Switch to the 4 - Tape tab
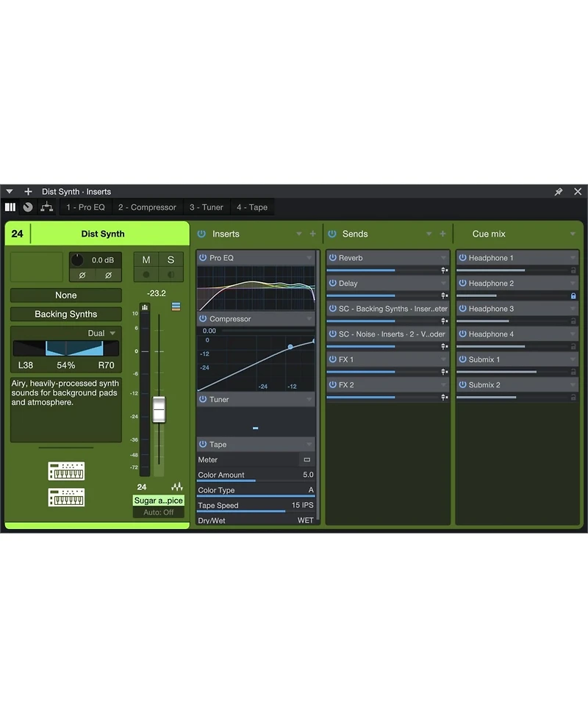The width and height of the screenshot is (588, 718). [252, 207]
